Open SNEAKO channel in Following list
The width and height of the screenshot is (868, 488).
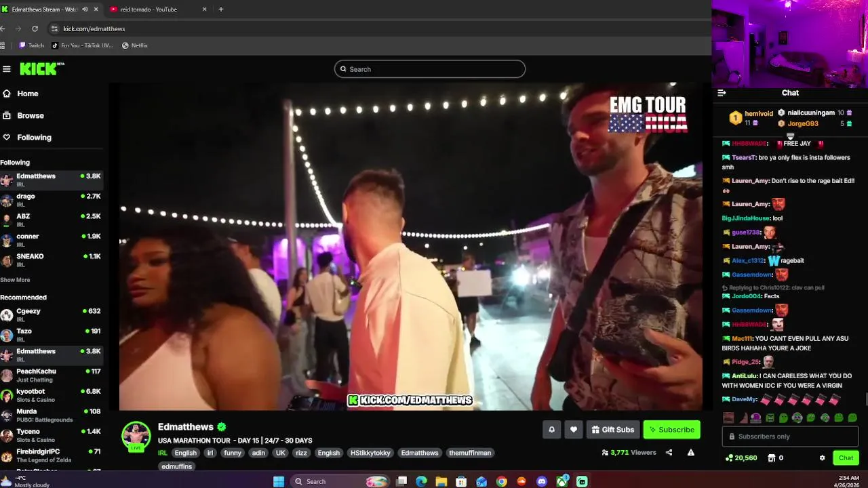[52, 260]
